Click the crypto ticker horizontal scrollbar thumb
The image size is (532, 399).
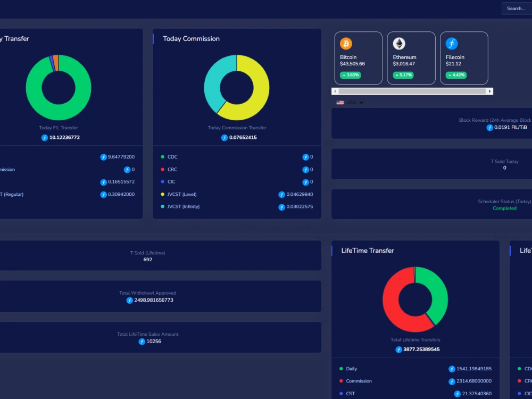pos(412,92)
